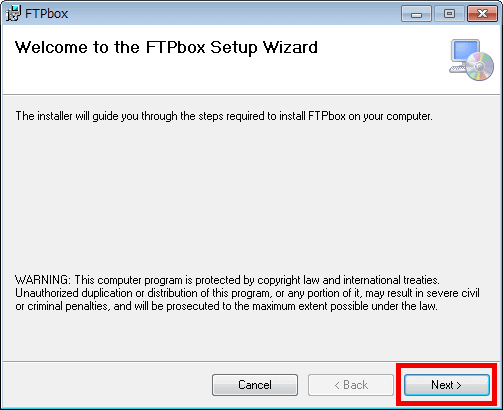The height and width of the screenshot is (410, 503).
Task: Maximize the FTPbox setup window
Action: (x=449, y=14)
